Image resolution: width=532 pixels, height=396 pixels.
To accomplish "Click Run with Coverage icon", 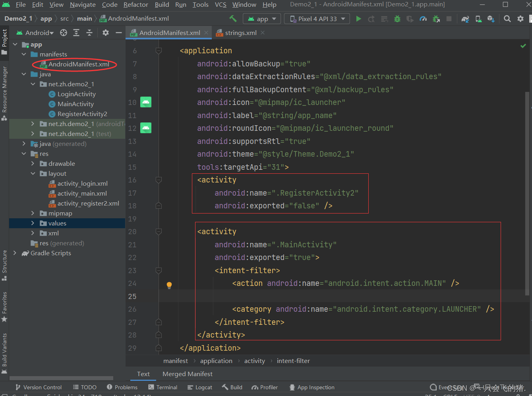I will pyautogui.click(x=410, y=19).
